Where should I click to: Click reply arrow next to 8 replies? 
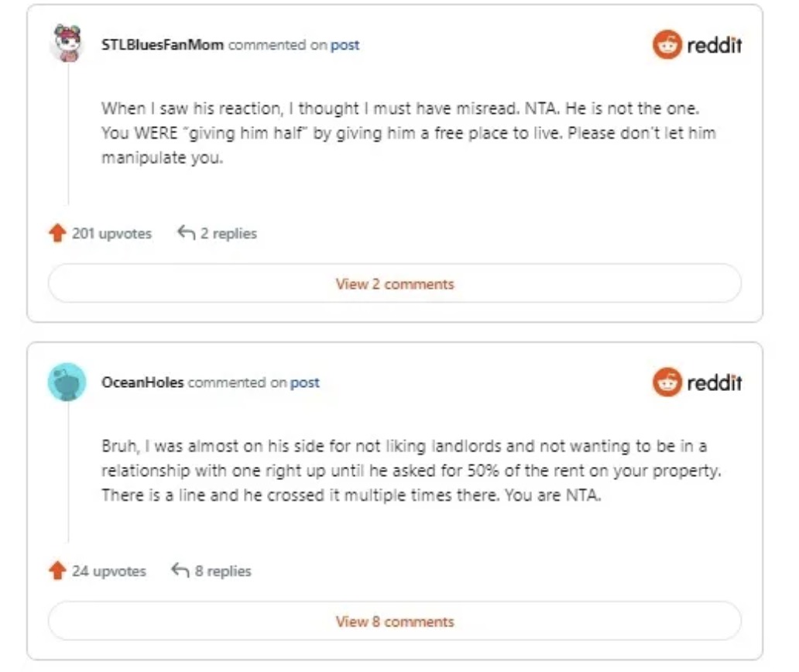[x=180, y=571]
